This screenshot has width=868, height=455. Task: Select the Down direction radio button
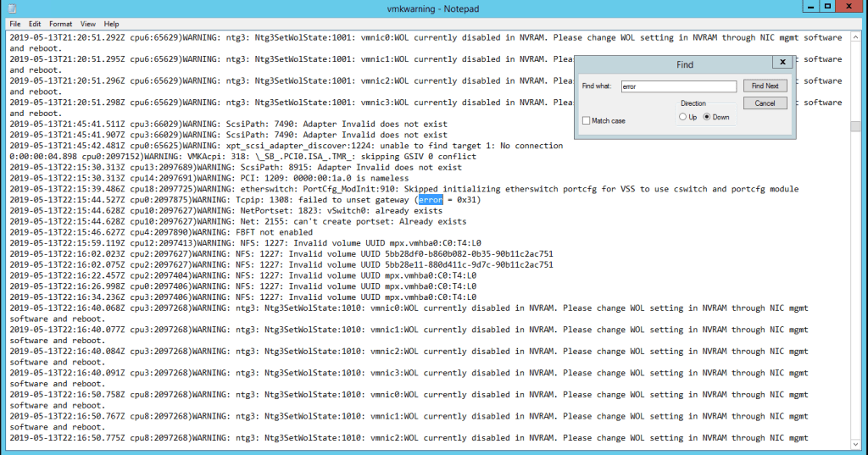pyautogui.click(x=708, y=117)
